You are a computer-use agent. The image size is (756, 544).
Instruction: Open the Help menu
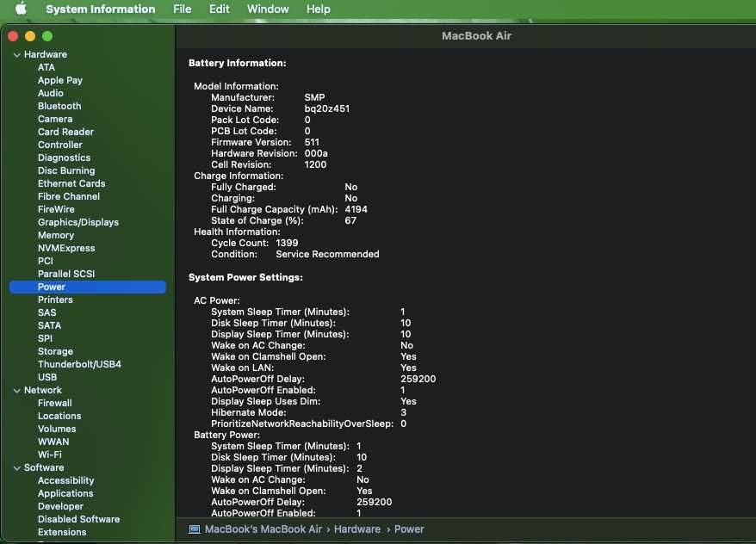coord(319,9)
